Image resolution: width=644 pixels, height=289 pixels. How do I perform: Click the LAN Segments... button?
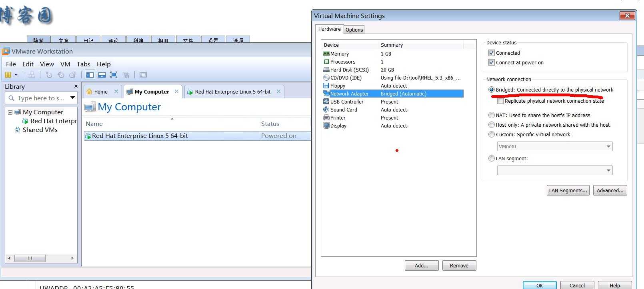[x=568, y=190]
